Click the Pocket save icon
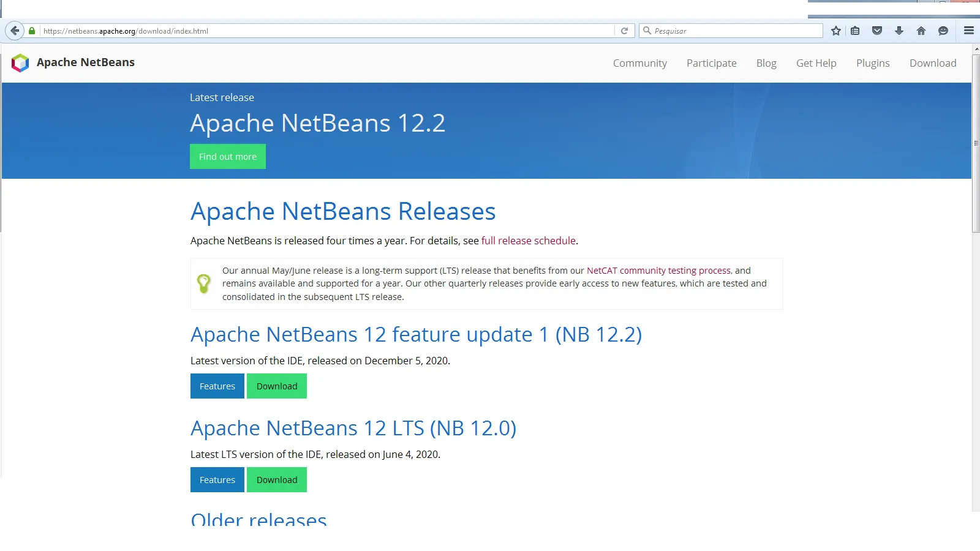Screen dimensions: 980x551 (877, 31)
